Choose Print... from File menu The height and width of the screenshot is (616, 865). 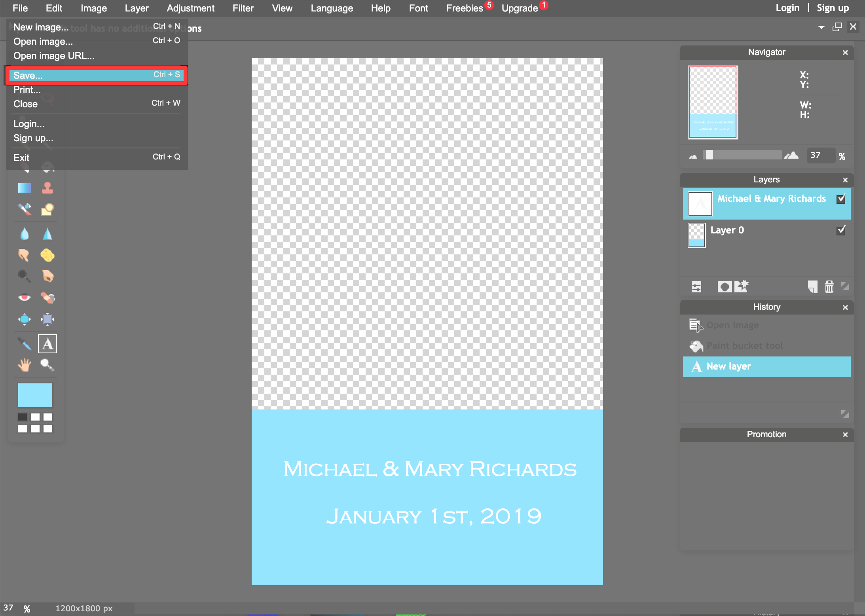click(97, 90)
